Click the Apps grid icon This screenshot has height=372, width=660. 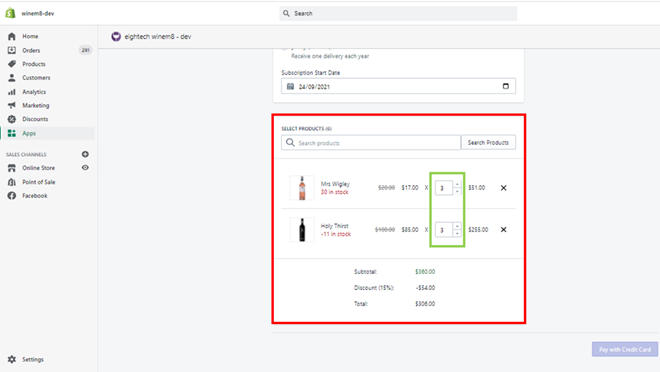point(12,133)
